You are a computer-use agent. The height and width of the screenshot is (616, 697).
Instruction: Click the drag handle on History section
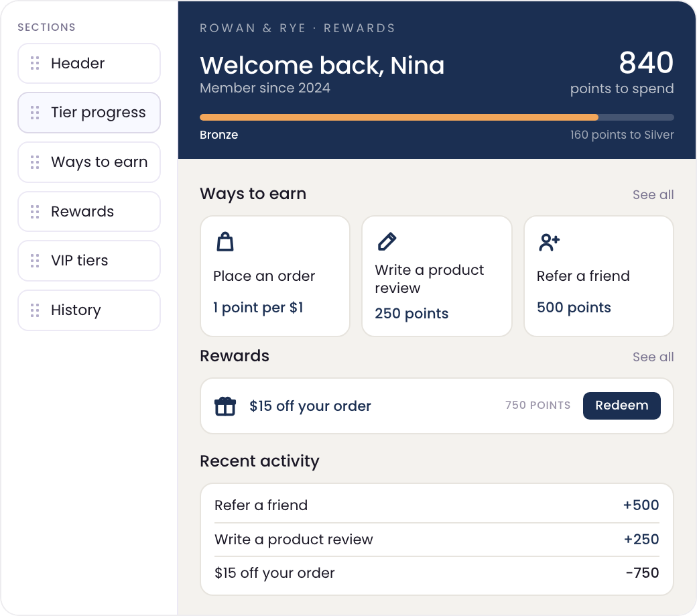35,310
